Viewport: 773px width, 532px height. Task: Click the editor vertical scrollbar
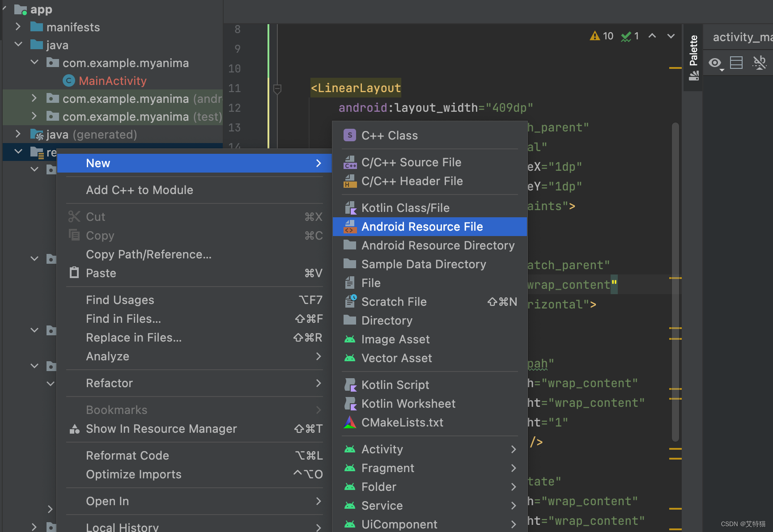pyautogui.click(x=675, y=282)
